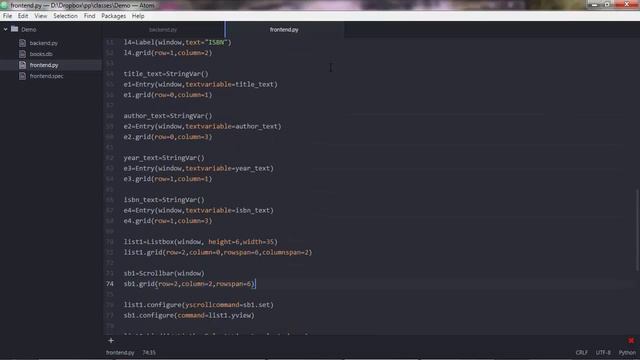Viewport: 640px width, 360px height.
Task: Click the title_text=StringVar() code line
Action: (x=166, y=74)
